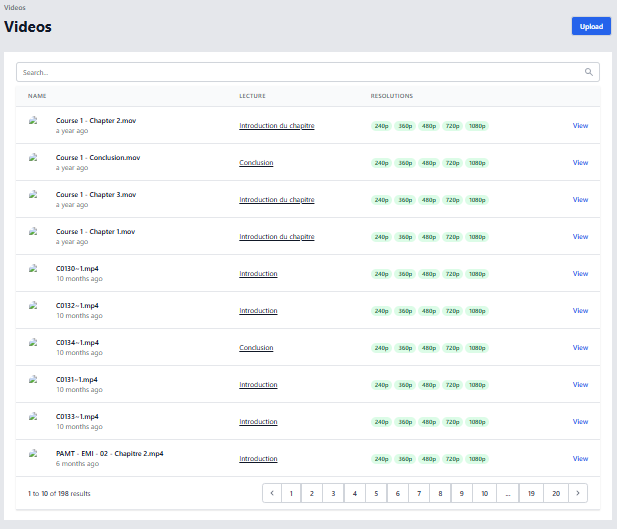The height and width of the screenshot is (529, 617).
Task: Open the Conclusion lecture link for Conclusion.mov
Action: pos(256,163)
